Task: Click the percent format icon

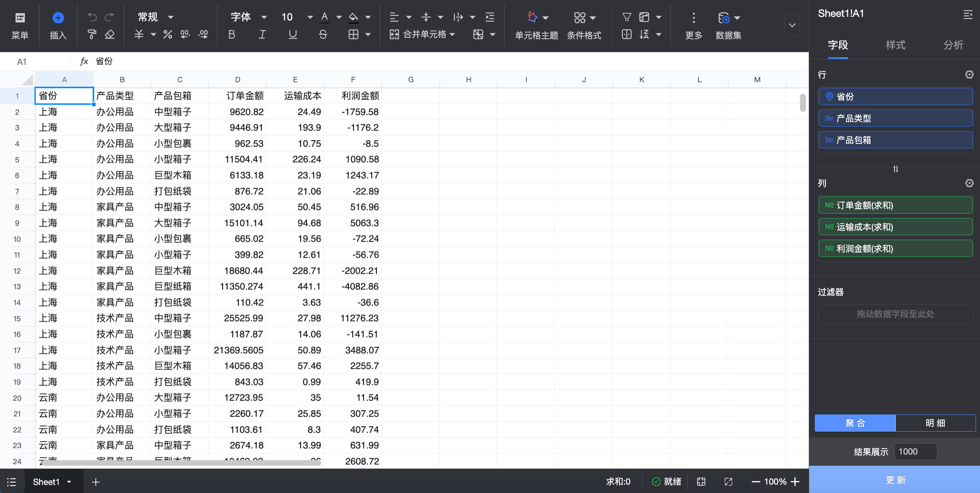Action: coord(168,35)
